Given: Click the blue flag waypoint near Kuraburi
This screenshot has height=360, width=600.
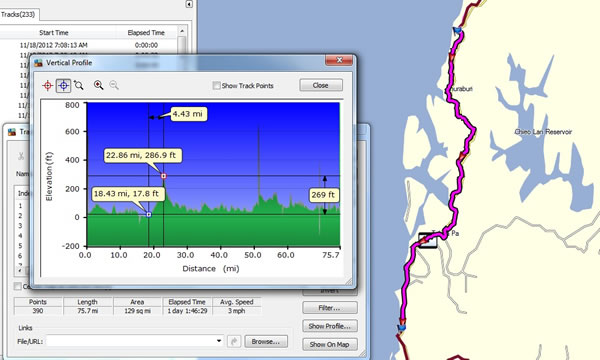Looking at the screenshot, I should pos(457,31).
